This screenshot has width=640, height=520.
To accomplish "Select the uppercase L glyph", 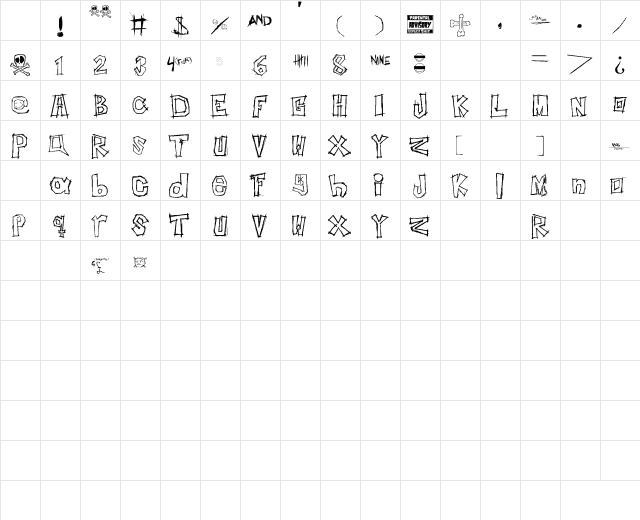I will pyautogui.click(x=499, y=106).
